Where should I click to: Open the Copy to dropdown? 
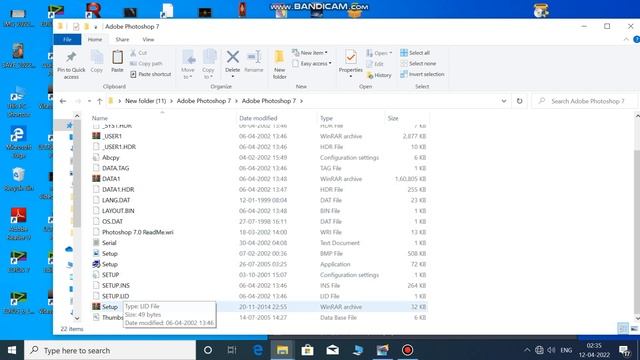tap(209, 64)
